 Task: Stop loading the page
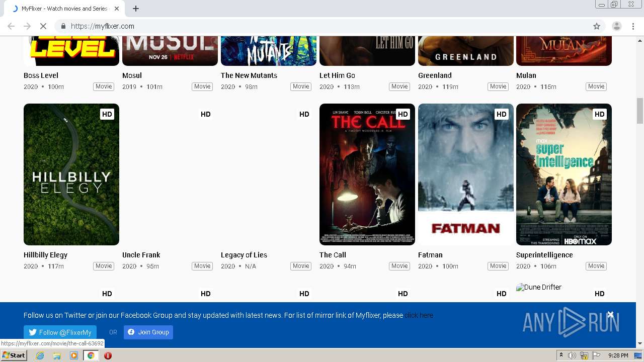(x=43, y=26)
